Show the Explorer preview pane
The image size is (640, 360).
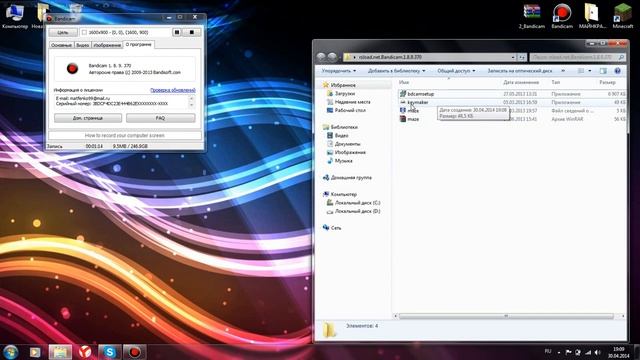coord(603,71)
